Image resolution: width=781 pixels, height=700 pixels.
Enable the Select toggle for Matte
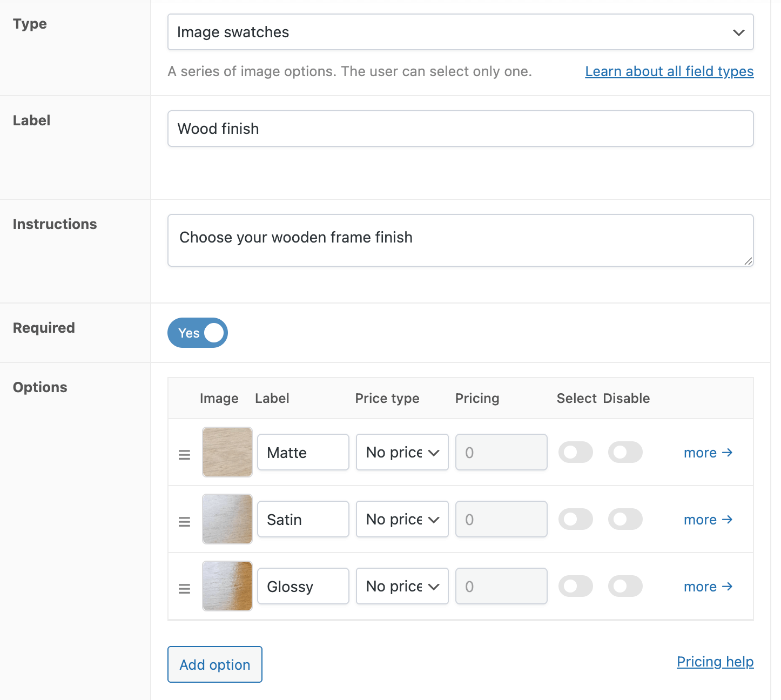coord(576,452)
